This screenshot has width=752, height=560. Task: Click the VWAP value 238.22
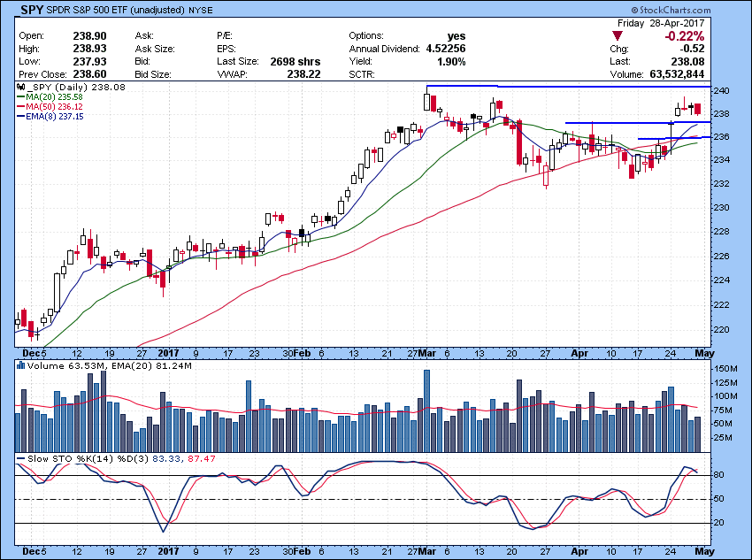303,74
